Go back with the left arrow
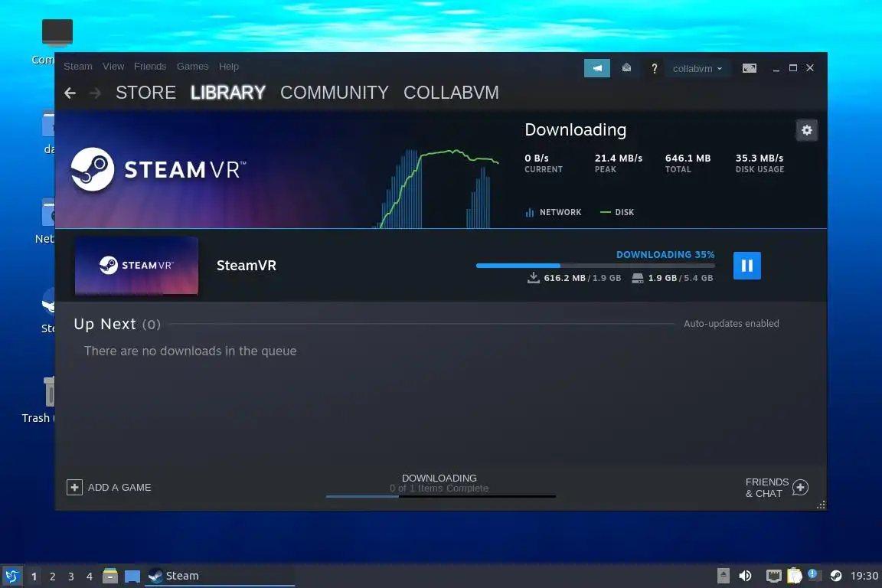882x588 pixels. coord(70,93)
